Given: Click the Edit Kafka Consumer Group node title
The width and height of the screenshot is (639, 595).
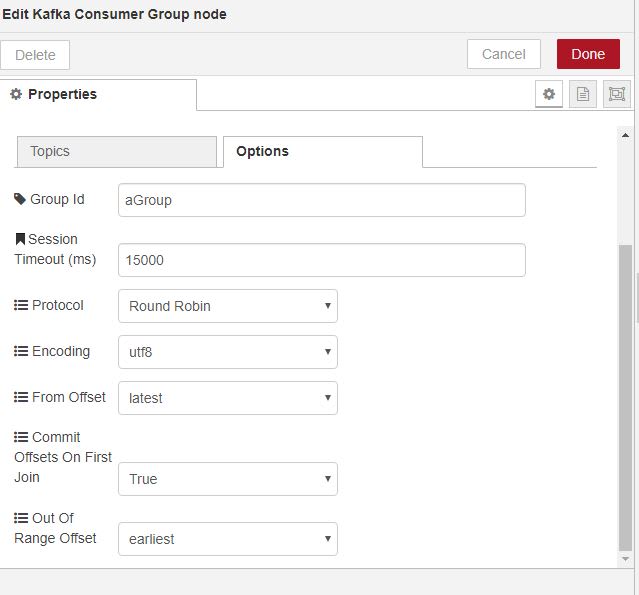Looking at the screenshot, I should [115, 14].
